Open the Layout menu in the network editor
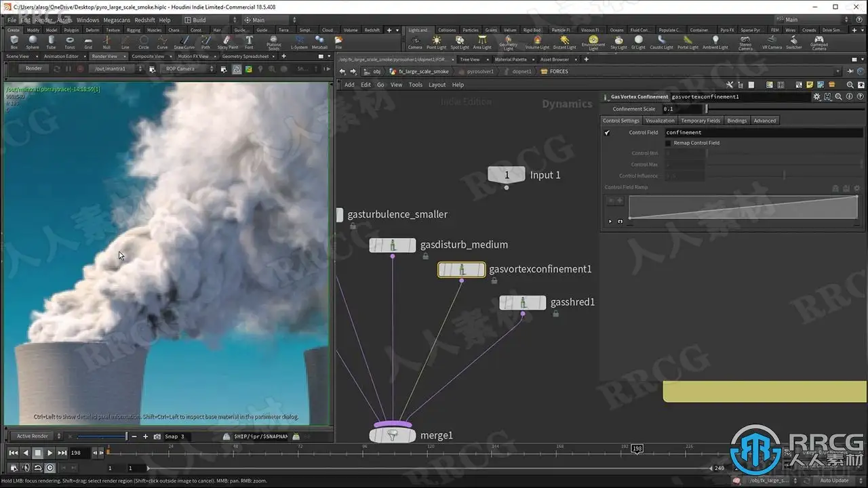 437,85
